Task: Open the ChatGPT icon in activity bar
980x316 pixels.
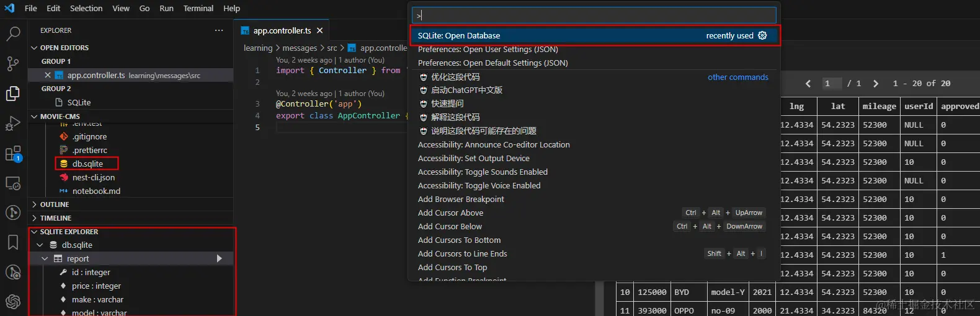Action: (13, 302)
